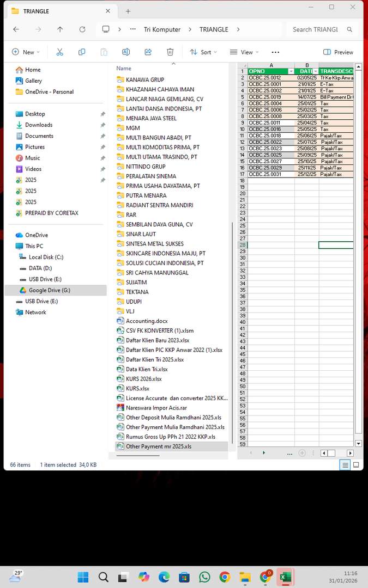
Task: Go back with the Back arrow
Action: 16,29
